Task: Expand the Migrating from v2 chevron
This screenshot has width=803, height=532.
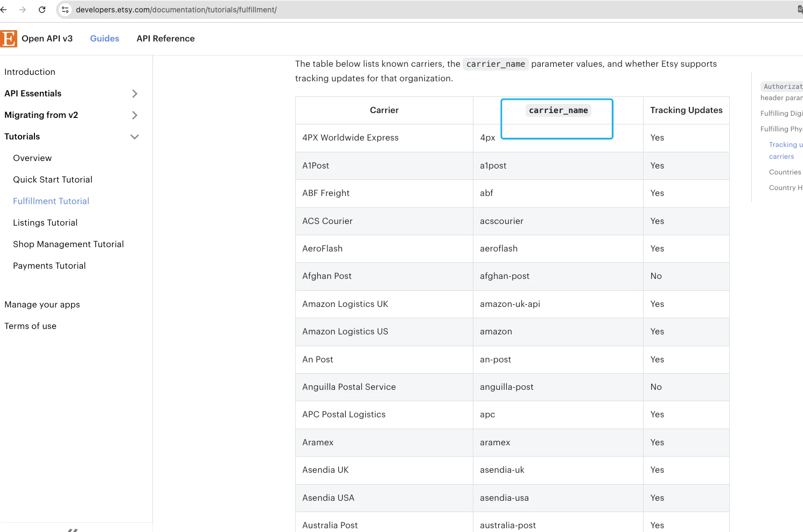Action: point(135,115)
